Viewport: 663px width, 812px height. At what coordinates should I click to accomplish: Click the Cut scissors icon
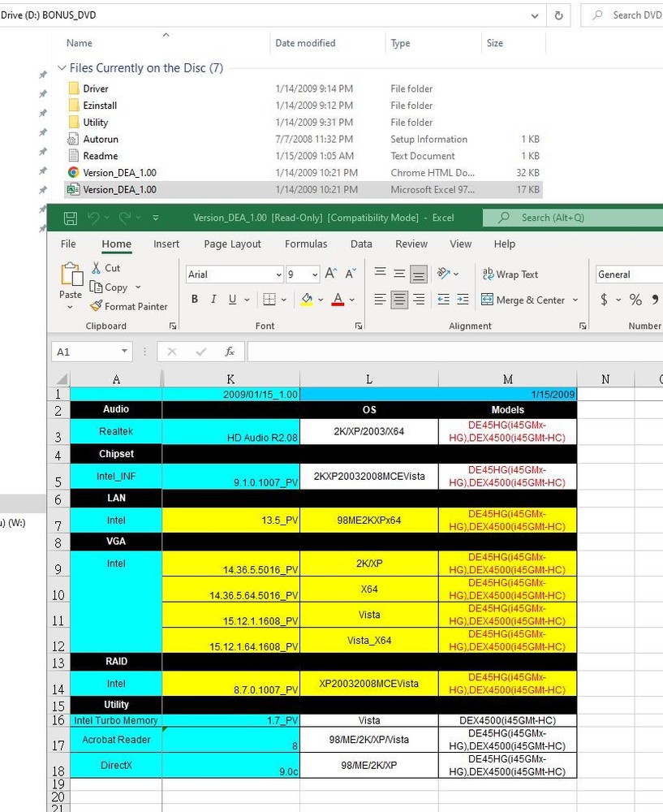(96, 268)
